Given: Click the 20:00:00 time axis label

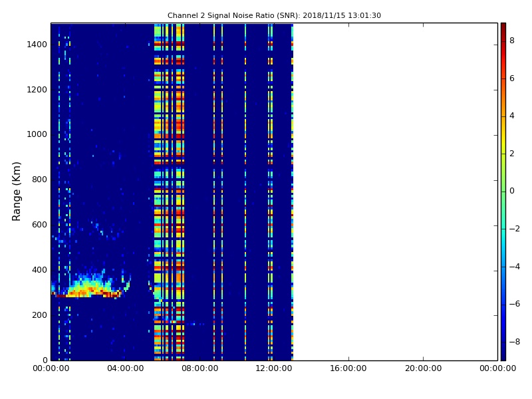Looking at the screenshot, I should pos(423,368).
